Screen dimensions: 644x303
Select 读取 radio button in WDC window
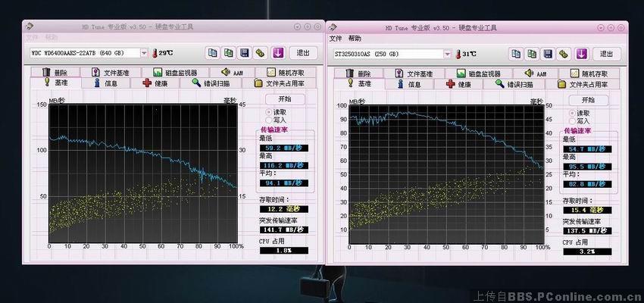(x=269, y=111)
